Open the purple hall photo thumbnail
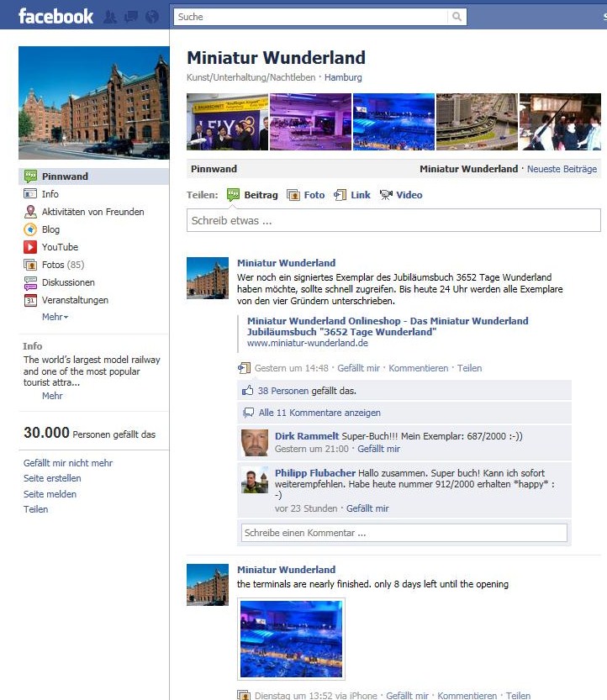The height and width of the screenshot is (700, 607). [x=311, y=122]
